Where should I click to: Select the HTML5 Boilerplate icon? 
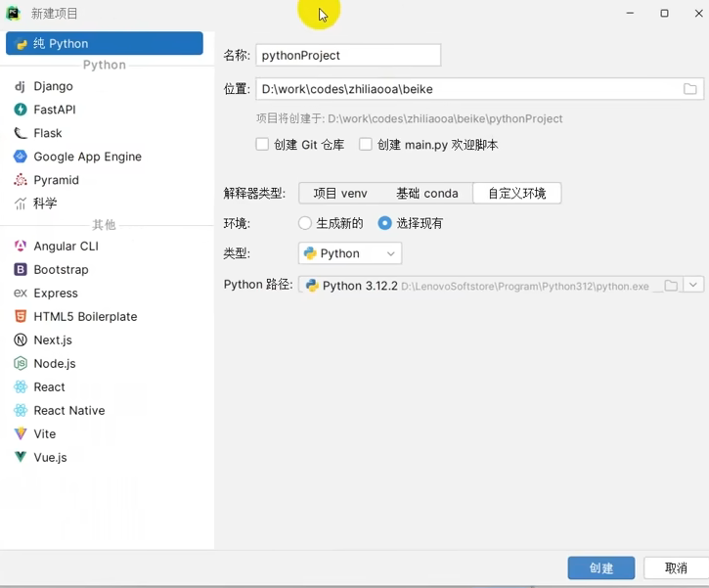click(x=21, y=316)
